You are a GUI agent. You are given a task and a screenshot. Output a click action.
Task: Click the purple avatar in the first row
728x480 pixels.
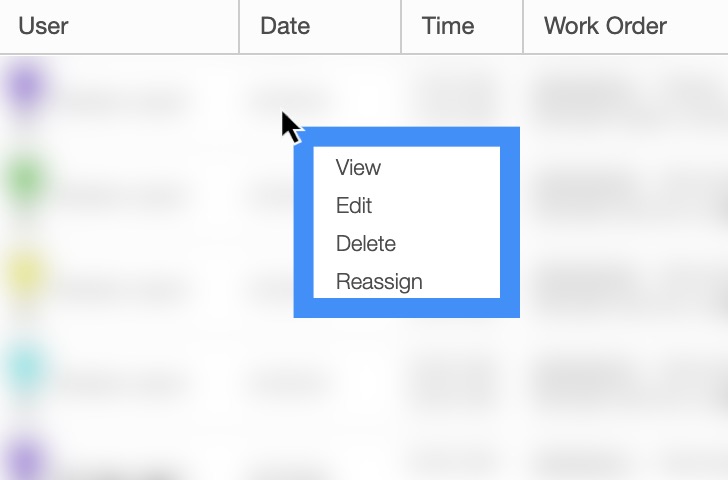tap(26, 88)
